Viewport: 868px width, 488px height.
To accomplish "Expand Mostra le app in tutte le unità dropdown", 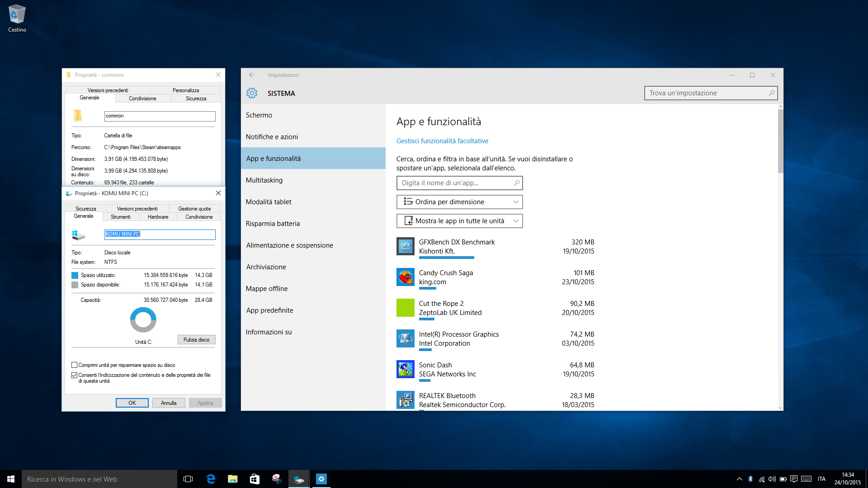I will 459,221.
